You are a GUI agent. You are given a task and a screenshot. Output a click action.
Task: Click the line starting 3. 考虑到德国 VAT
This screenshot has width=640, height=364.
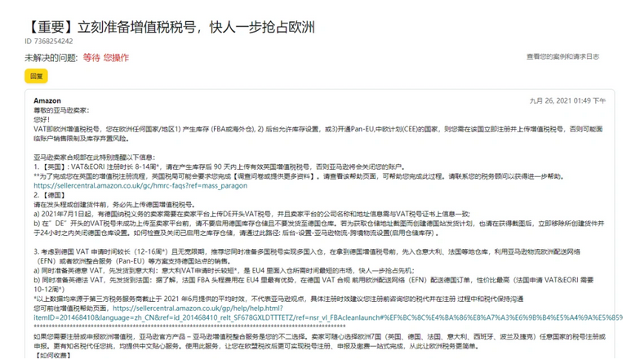(x=307, y=256)
